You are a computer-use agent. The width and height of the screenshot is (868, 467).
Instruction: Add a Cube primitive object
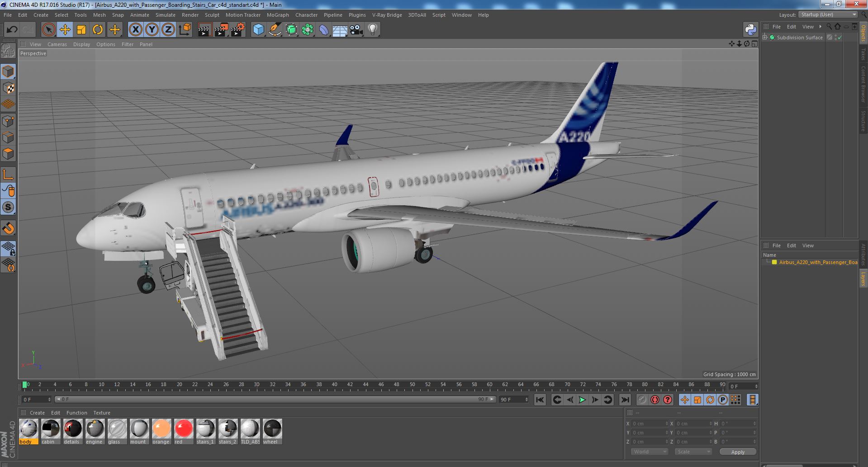(258, 30)
